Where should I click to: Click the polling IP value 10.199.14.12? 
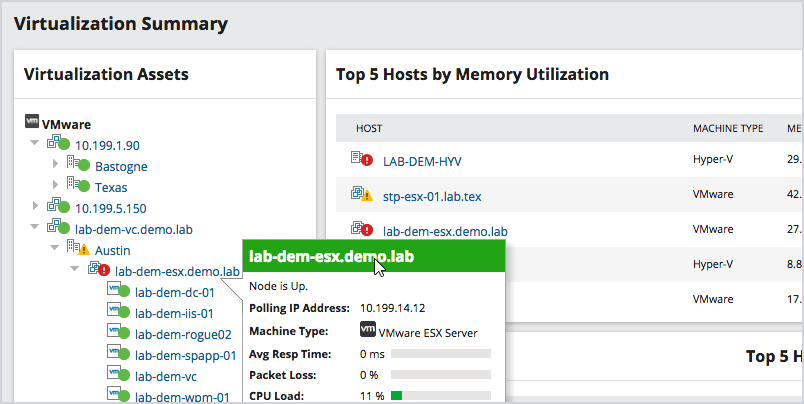coord(392,308)
